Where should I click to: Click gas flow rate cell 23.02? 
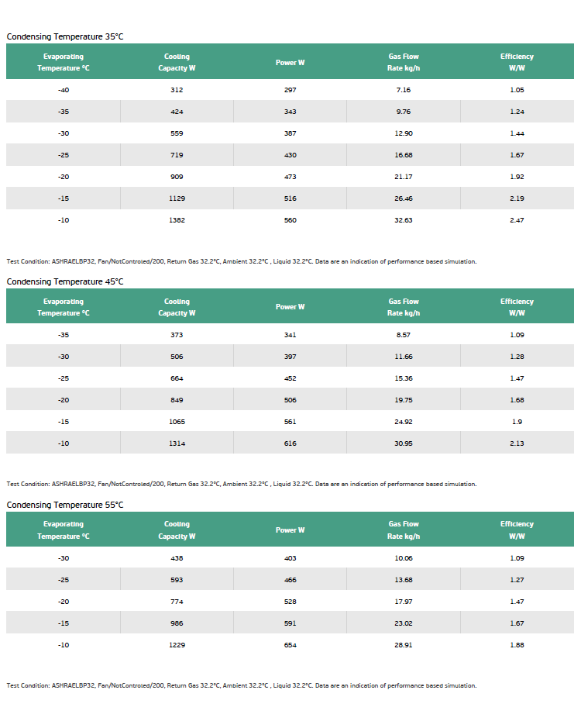click(x=404, y=623)
